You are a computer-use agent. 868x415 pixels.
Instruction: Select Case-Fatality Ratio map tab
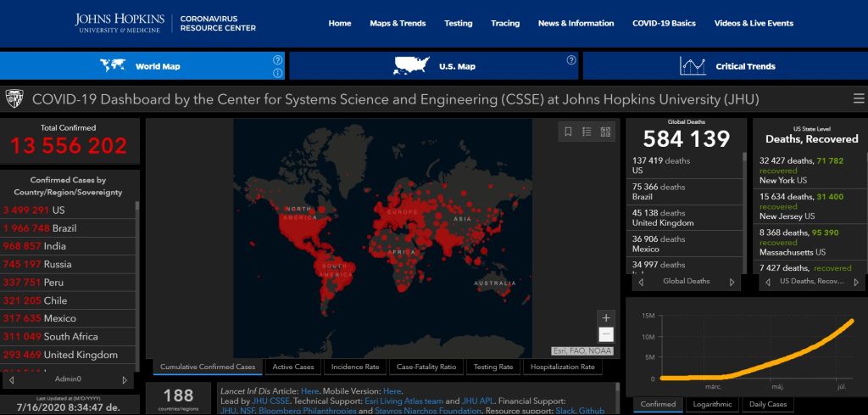point(426,367)
